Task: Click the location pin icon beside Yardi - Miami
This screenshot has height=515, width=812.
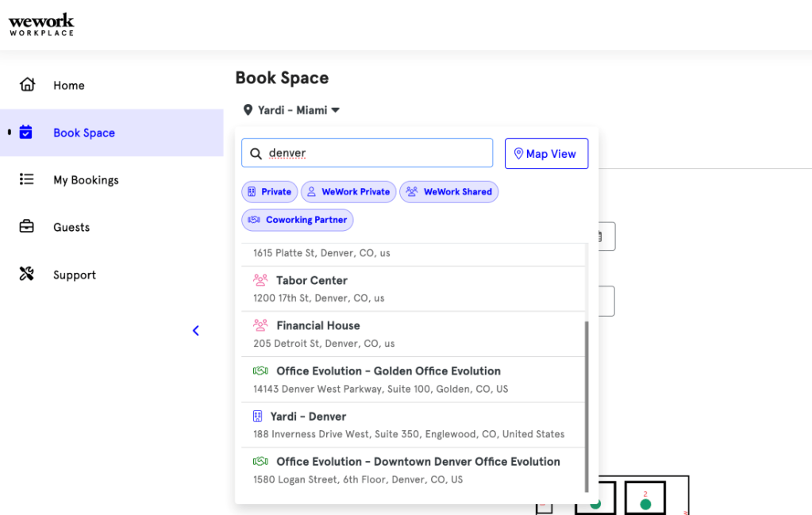Action: click(x=248, y=110)
